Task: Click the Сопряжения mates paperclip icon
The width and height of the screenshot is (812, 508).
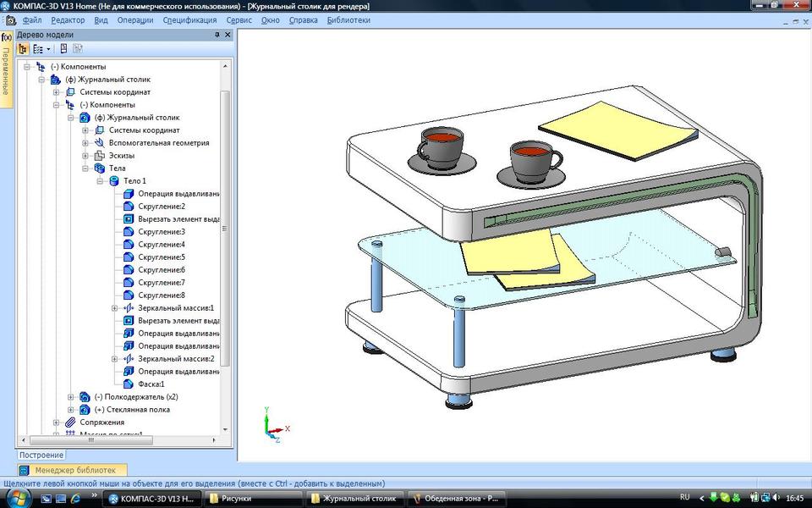Action: [x=71, y=422]
